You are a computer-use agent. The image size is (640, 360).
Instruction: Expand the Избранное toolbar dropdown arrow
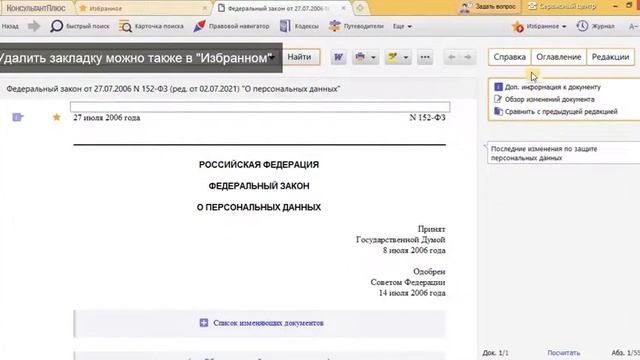pyautogui.click(x=564, y=27)
